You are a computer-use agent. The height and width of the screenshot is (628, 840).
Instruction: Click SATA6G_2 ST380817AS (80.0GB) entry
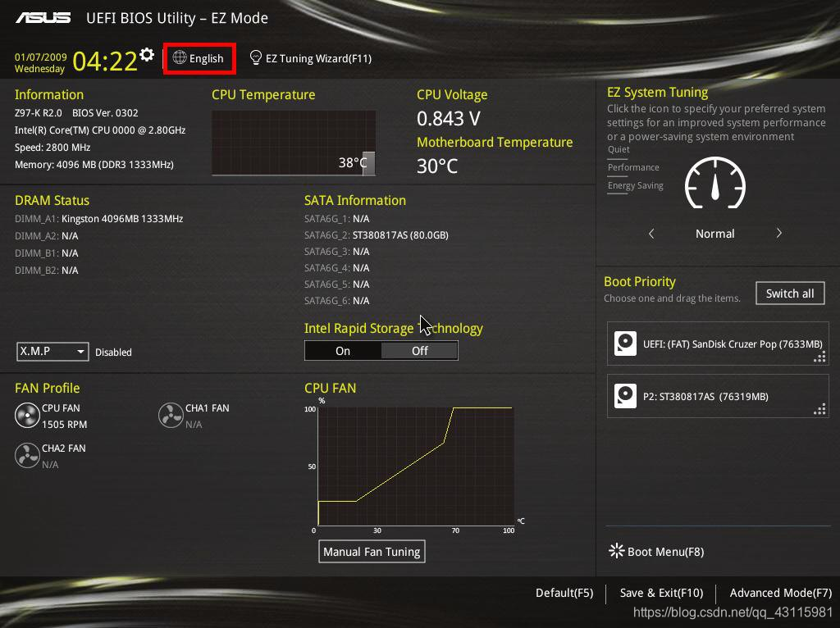pyautogui.click(x=377, y=235)
